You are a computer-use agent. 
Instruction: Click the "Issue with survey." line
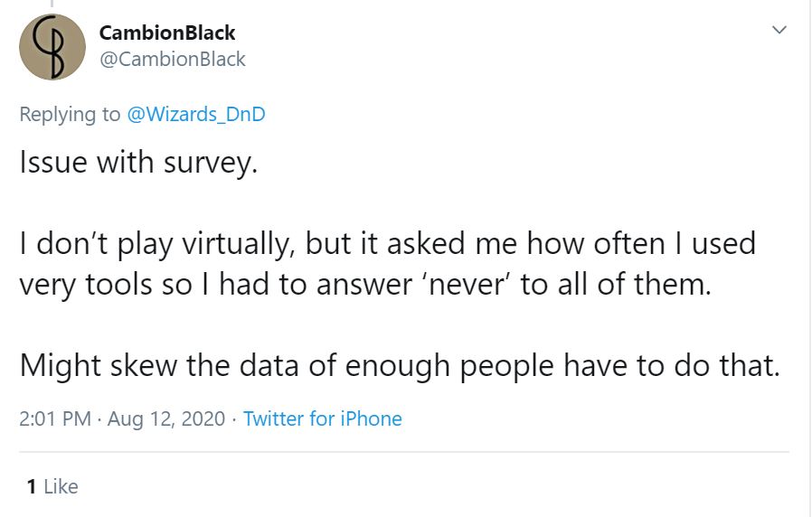(138, 163)
